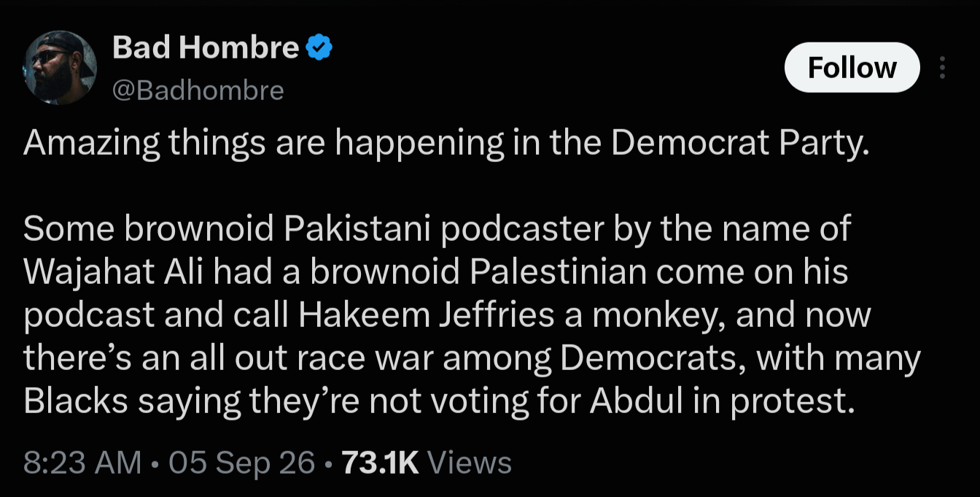
Task: Click the 73.1K view count
Action: (380, 463)
